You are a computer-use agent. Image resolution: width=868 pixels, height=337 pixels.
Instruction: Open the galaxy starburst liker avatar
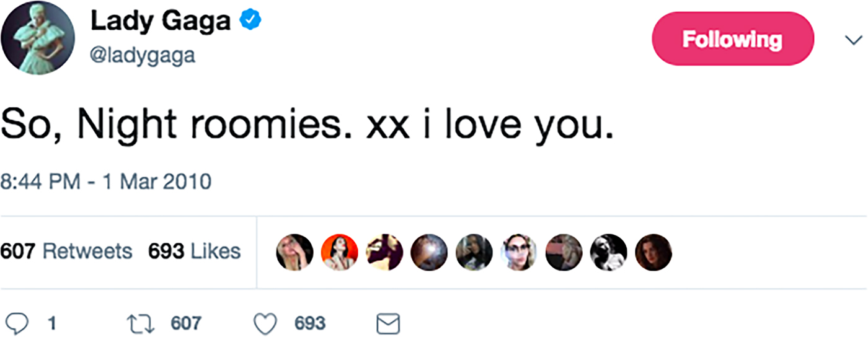point(429,252)
